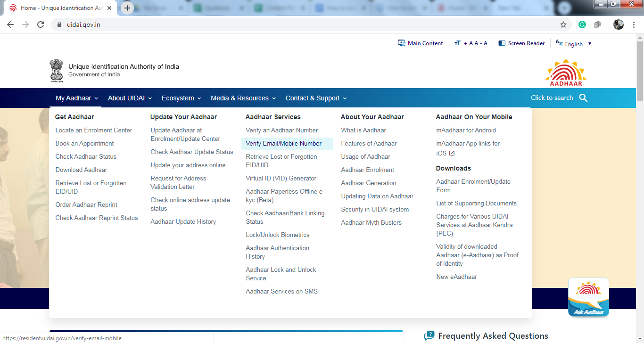
Task: Open Updating Data on Aadhaar
Action: tap(377, 196)
